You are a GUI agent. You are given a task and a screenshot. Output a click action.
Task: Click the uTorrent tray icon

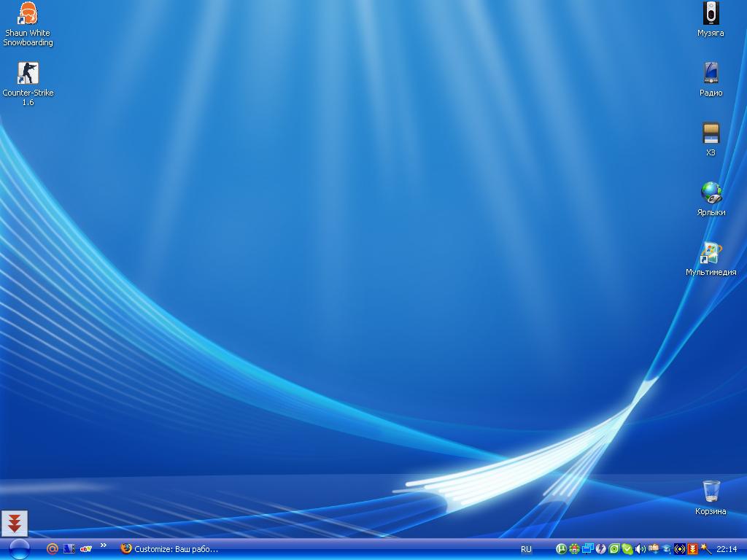pyautogui.click(x=562, y=549)
